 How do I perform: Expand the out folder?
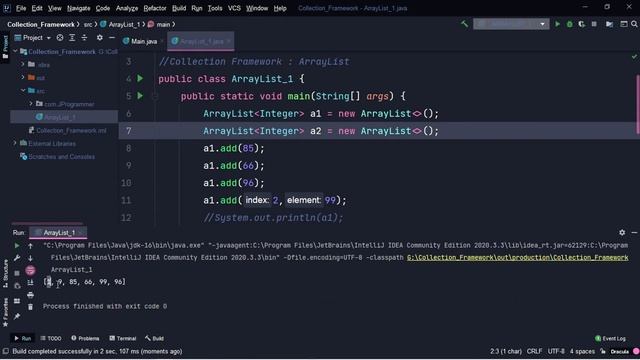pyautogui.click(x=23, y=77)
